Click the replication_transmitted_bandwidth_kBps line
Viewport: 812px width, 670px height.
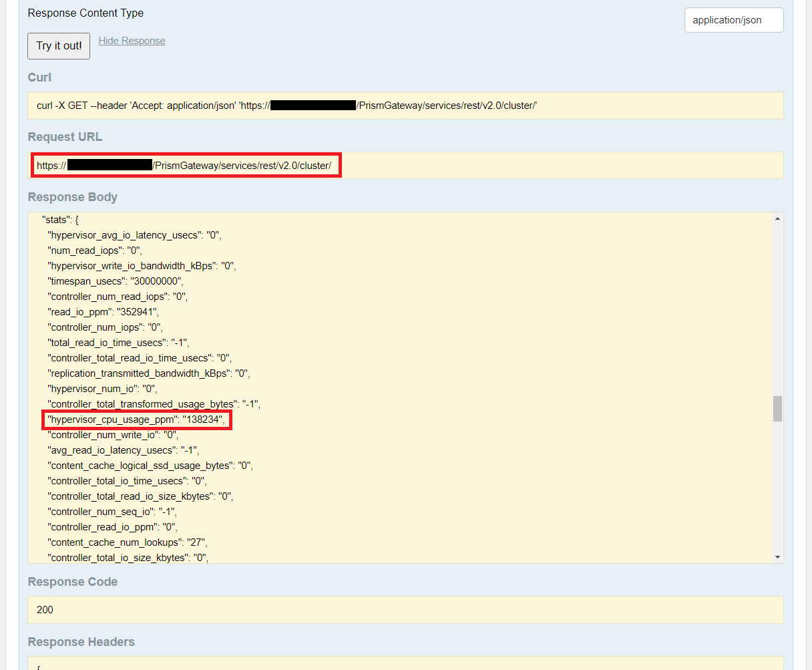pos(149,373)
